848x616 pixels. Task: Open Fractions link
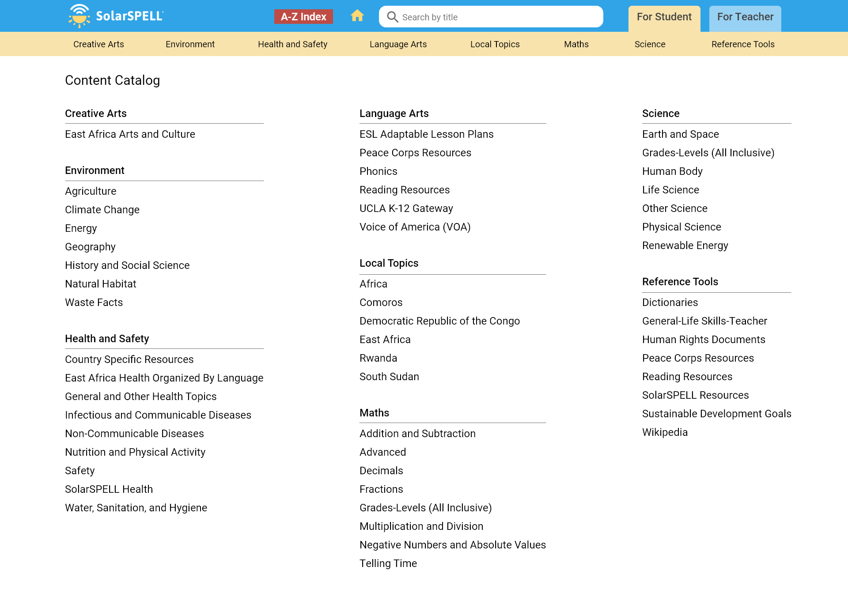click(x=381, y=489)
